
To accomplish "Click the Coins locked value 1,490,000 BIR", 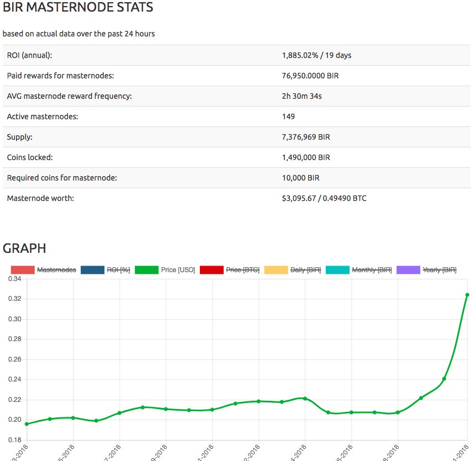I will 306,157.
